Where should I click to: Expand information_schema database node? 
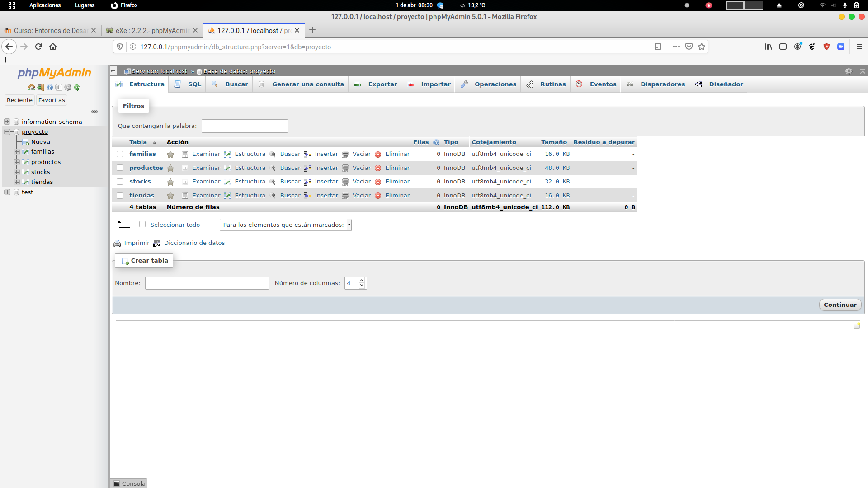point(7,122)
